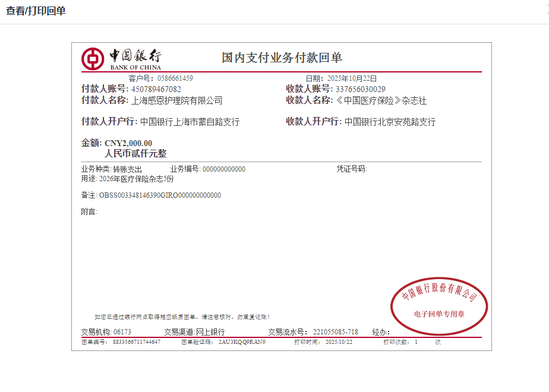Click payee bank 中国银行北京安苑路支行
Viewport: 549px width, 392px height.
click(390, 122)
